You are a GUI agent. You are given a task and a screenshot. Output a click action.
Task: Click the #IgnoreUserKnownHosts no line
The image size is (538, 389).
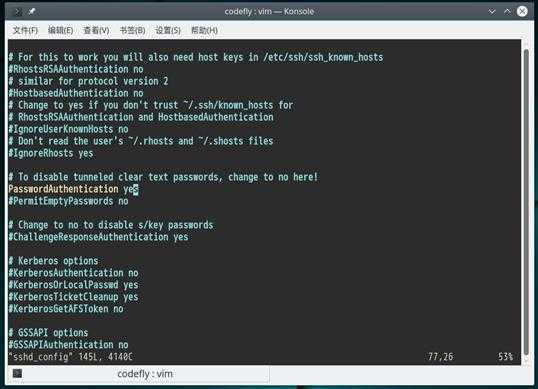click(69, 129)
